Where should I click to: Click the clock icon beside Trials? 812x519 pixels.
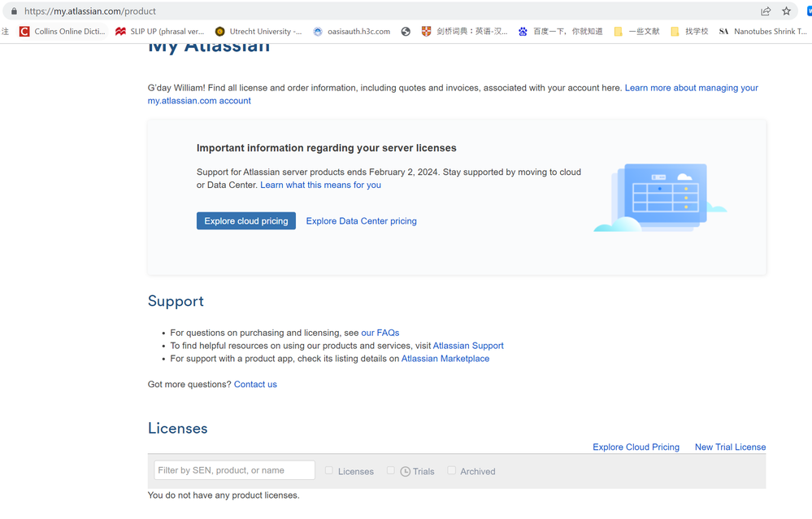[x=406, y=471]
